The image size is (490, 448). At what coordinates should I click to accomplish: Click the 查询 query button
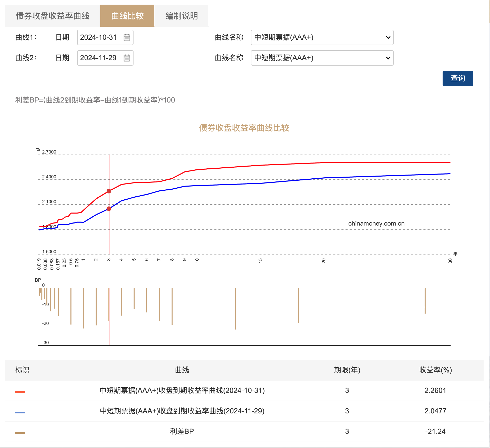coord(458,78)
